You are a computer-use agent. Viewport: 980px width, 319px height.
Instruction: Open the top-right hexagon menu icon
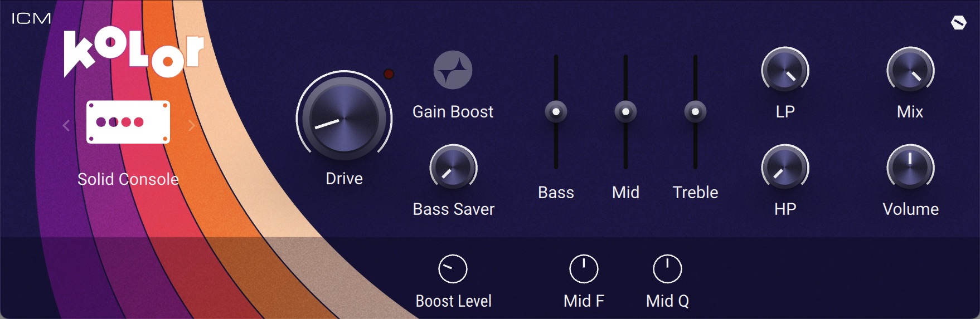click(958, 23)
